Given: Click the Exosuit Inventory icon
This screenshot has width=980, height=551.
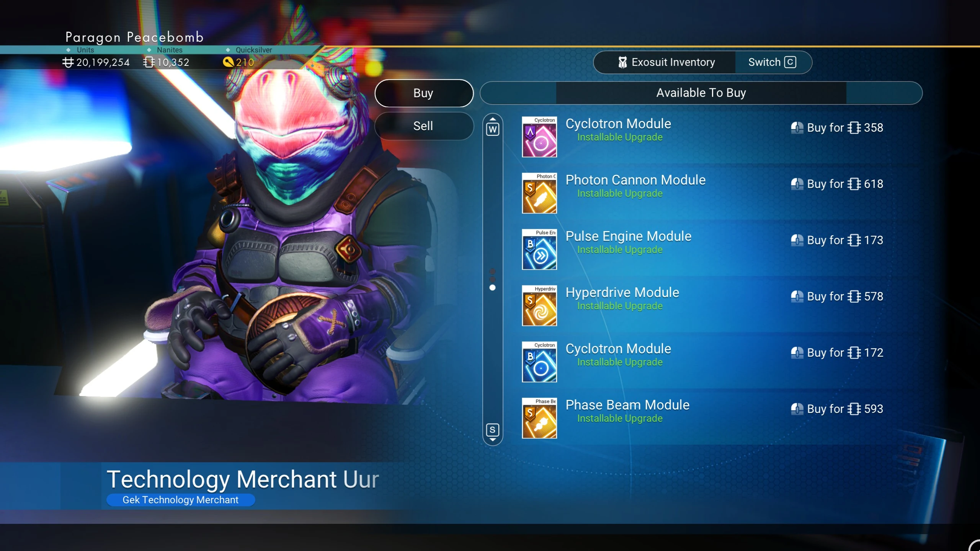Looking at the screenshot, I should pyautogui.click(x=622, y=62).
